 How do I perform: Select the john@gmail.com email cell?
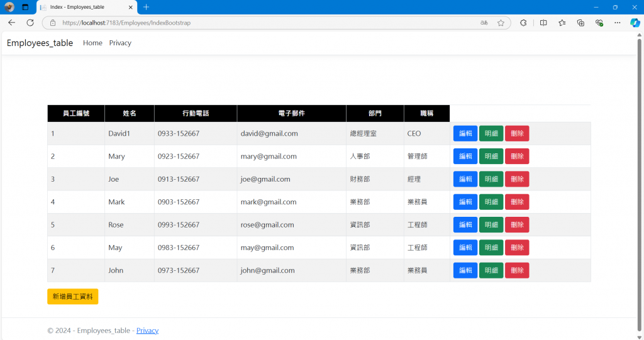click(292, 270)
